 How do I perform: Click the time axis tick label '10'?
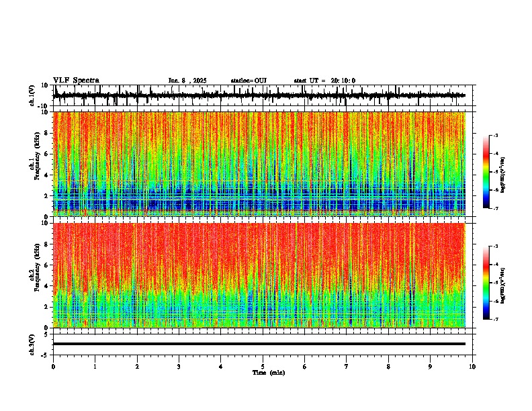(472, 367)
